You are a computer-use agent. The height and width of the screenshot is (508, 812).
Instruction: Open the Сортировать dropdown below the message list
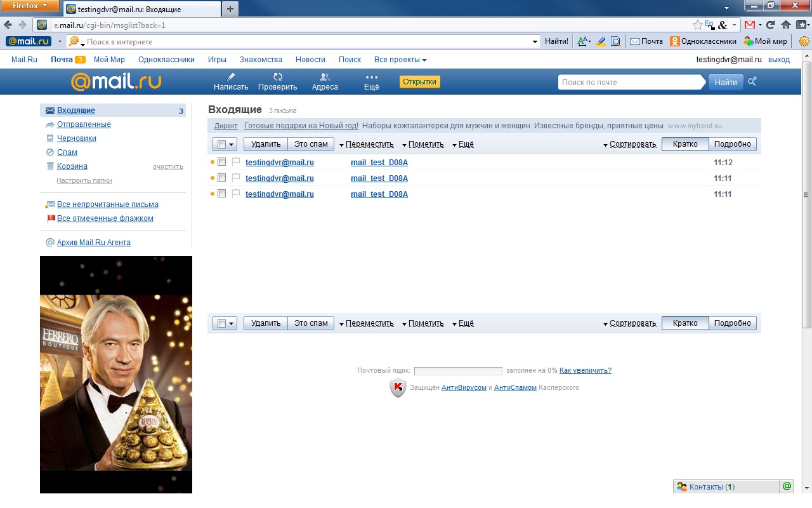pos(630,323)
